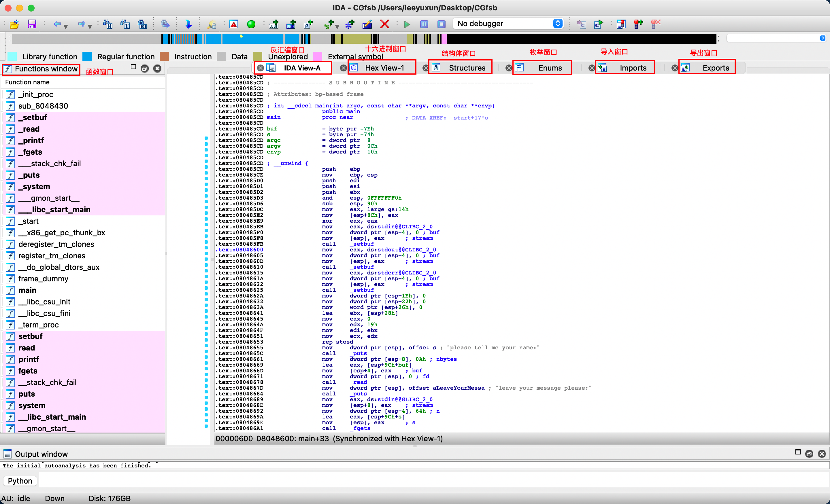Click the Convert to Data icon
Image resolution: width=830 pixels, height=504 pixels.
291,24
